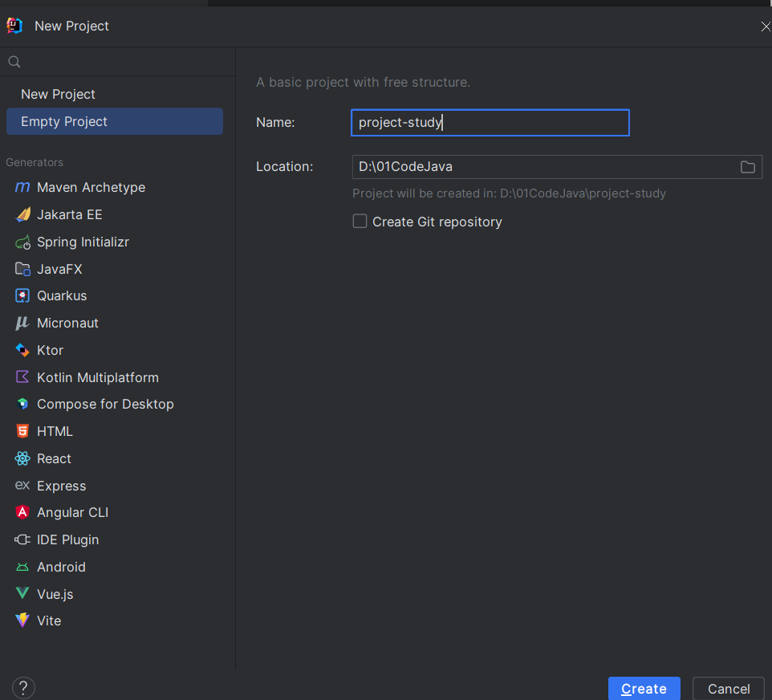Click the Spring Initializr leaf icon

point(22,242)
